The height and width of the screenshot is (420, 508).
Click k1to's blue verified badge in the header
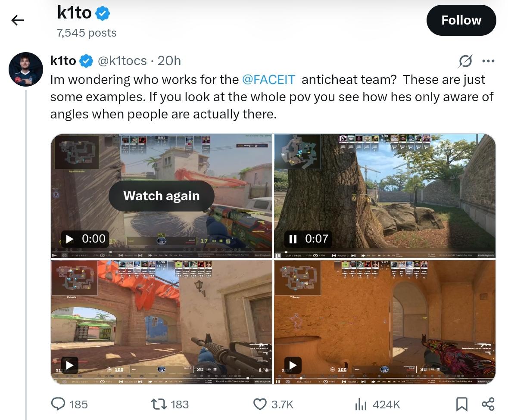click(103, 14)
